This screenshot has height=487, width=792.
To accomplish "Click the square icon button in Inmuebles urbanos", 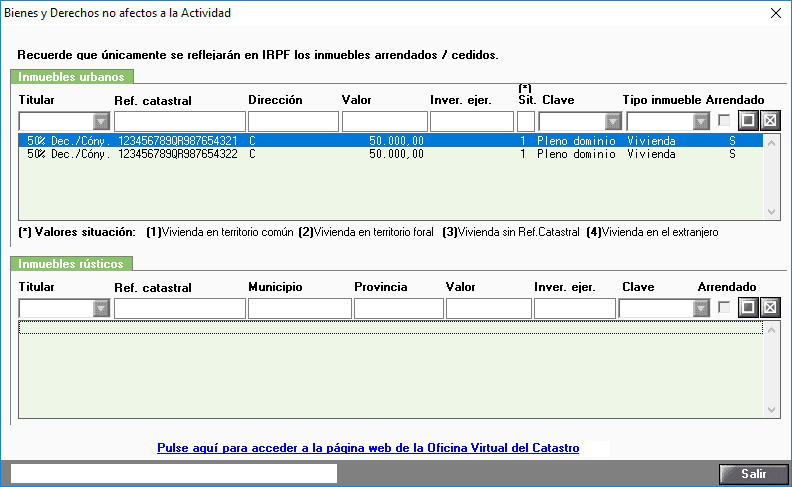I will (x=748, y=121).
